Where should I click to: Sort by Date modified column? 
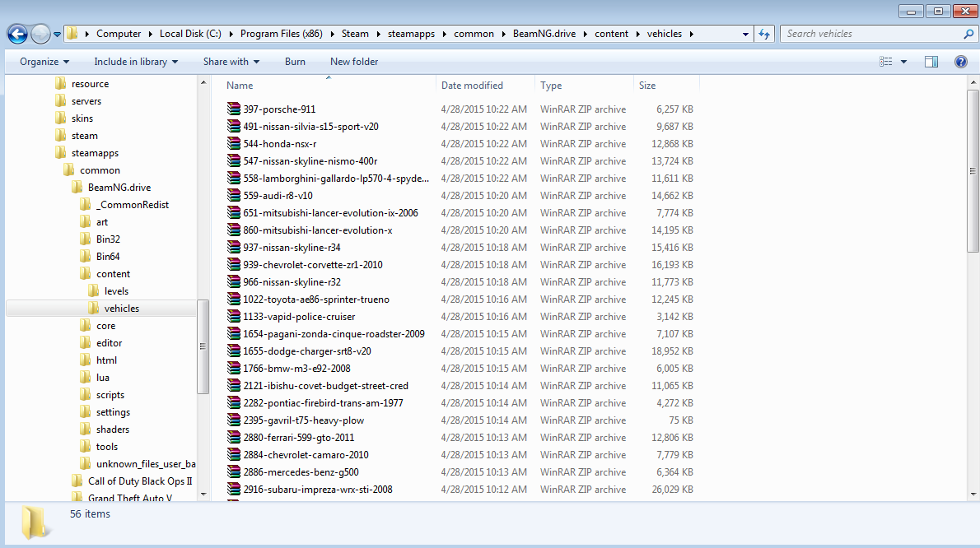point(472,86)
